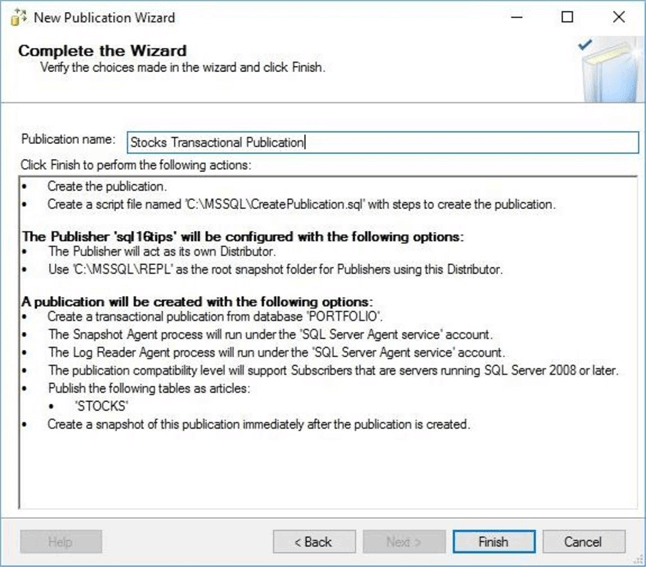Click into the Publication name text field
Viewport: 646px width, 567px height.
381,142
